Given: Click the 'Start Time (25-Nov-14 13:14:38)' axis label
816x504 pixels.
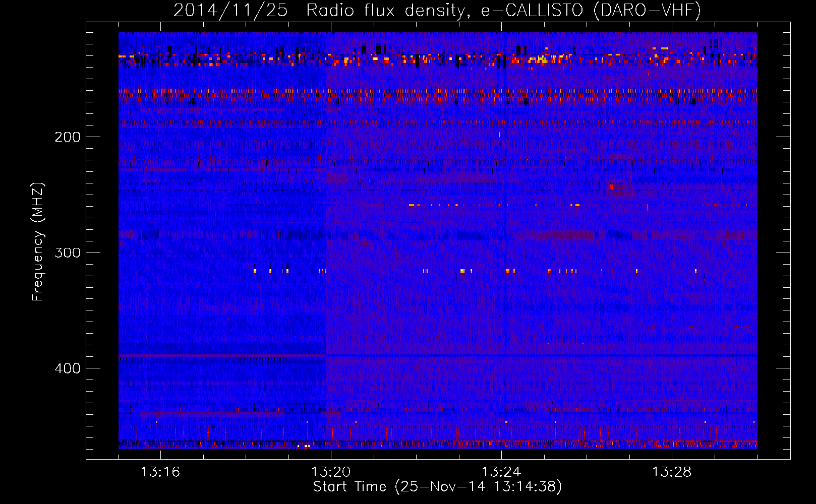Looking at the screenshot, I should 437,487.
